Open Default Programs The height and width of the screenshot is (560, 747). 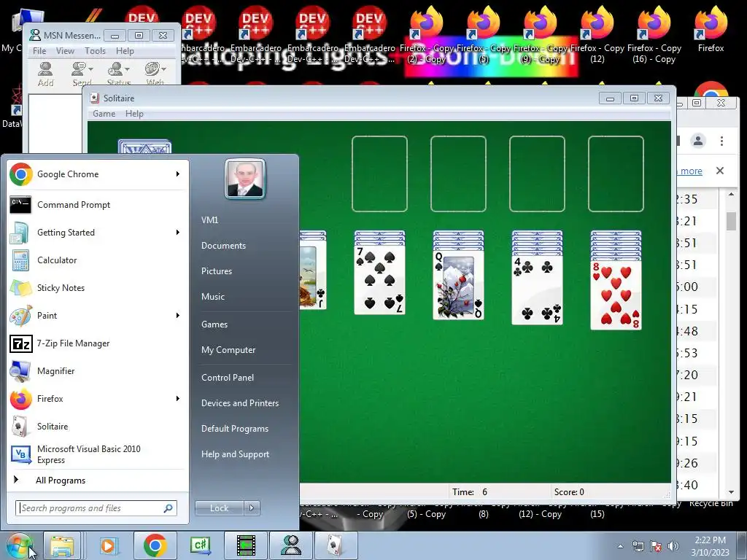pos(234,429)
